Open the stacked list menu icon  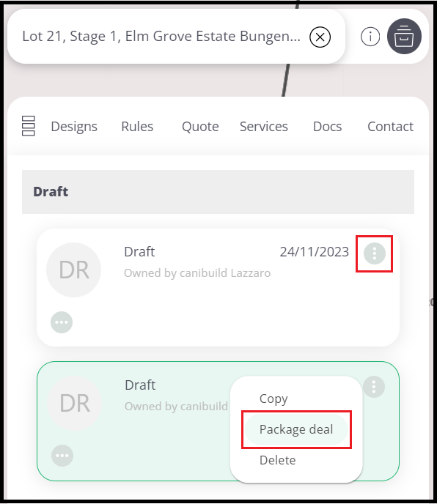(29, 126)
